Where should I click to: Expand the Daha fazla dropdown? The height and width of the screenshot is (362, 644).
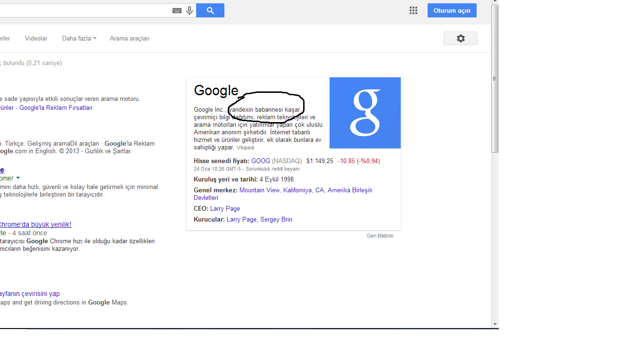click(79, 39)
